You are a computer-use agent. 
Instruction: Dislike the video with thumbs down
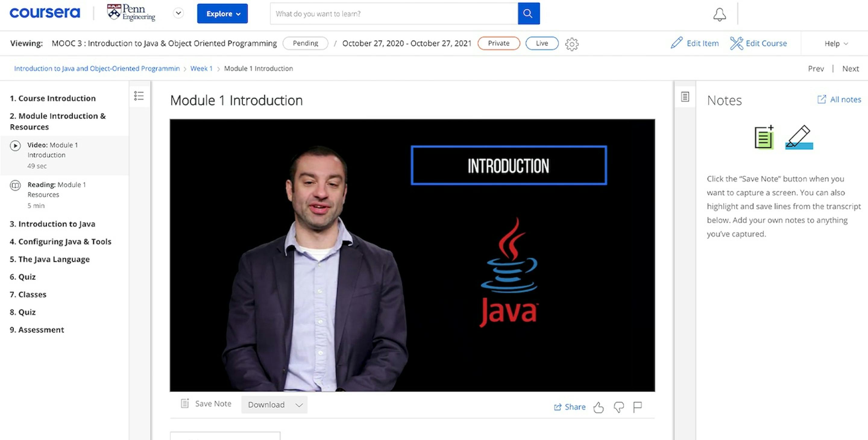click(619, 407)
